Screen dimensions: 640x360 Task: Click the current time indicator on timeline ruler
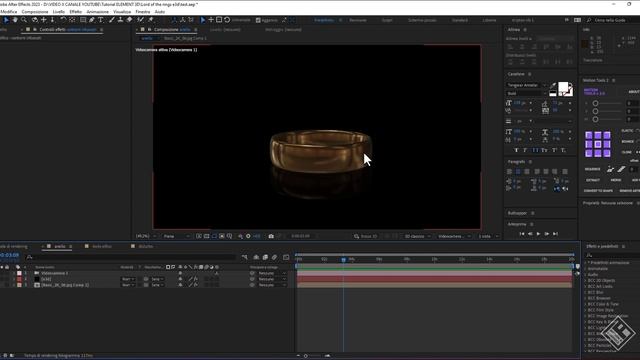coord(343,259)
